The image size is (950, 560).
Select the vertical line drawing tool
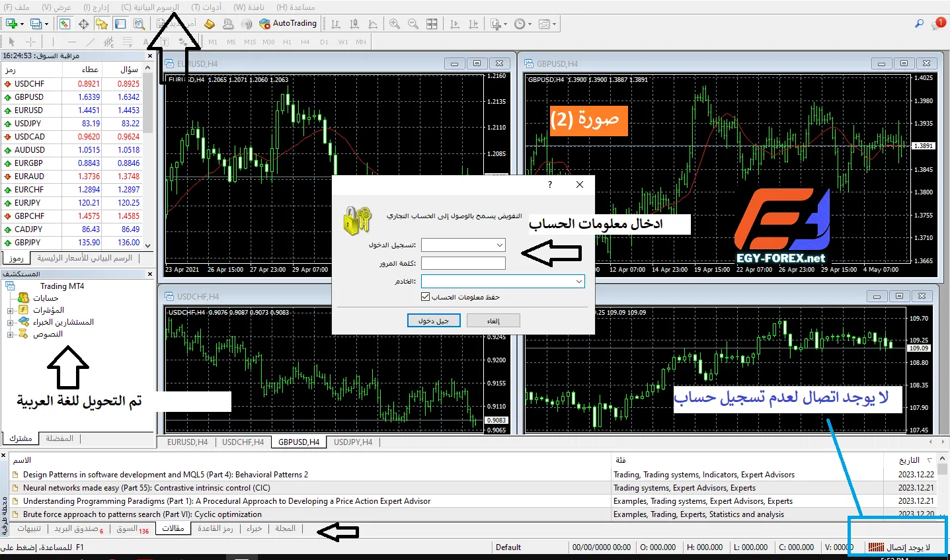pos(54,42)
